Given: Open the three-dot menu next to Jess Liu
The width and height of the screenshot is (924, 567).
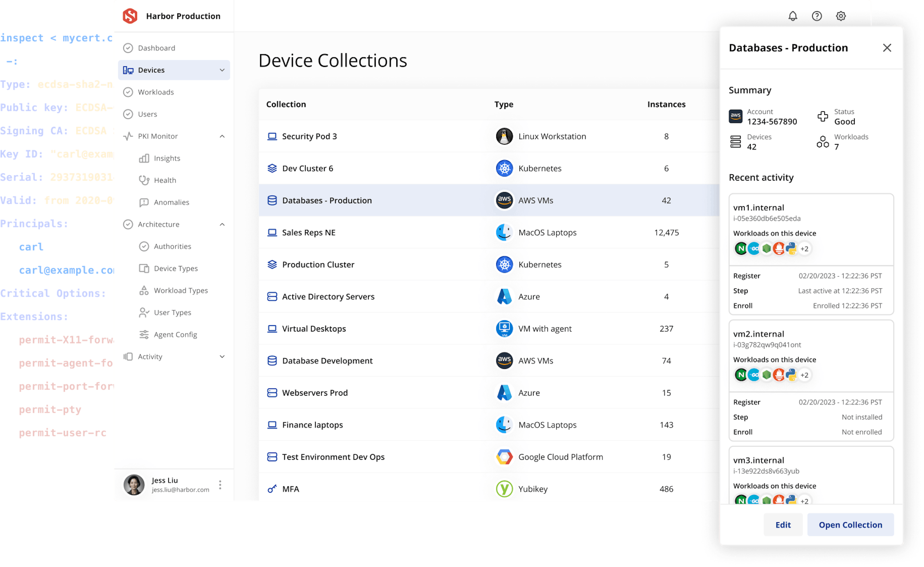Looking at the screenshot, I should pos(220,484).
